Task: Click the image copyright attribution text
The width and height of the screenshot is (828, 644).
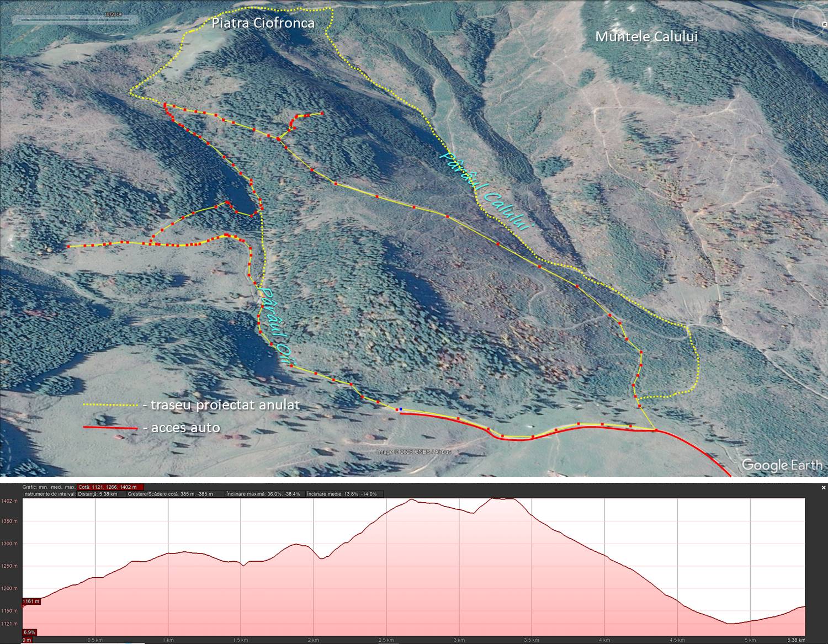Action: pyautogui.click(x=414, y=452)
